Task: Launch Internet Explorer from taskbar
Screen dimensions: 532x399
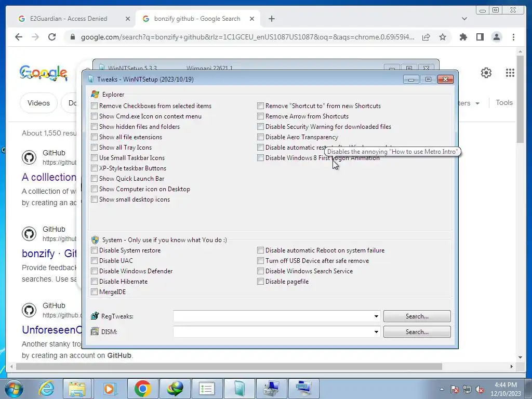Action: tap(46, 389)
